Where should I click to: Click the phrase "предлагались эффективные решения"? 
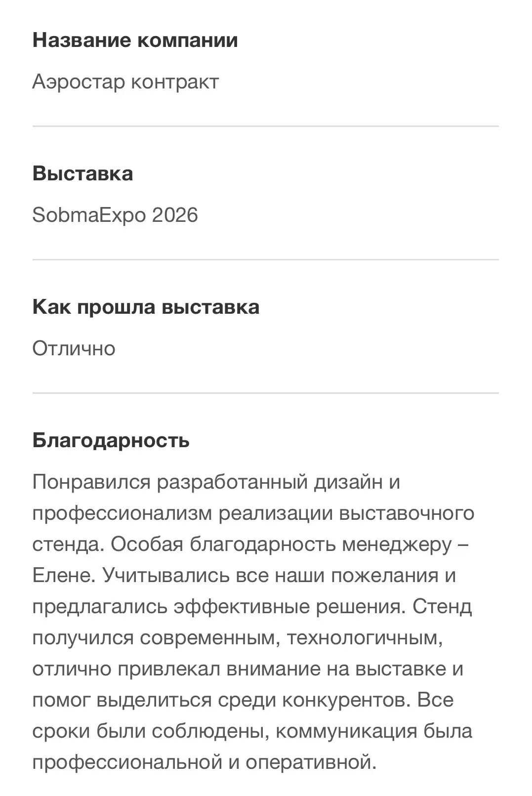216,607
